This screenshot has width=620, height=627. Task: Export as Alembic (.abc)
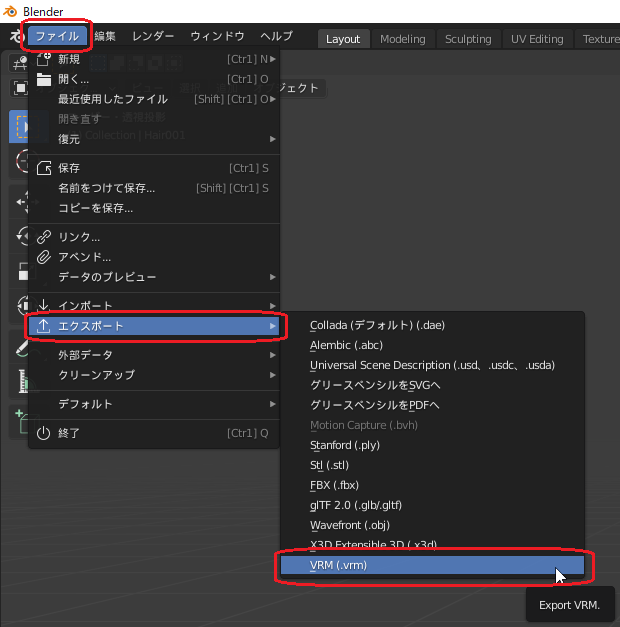click(432, 345)
